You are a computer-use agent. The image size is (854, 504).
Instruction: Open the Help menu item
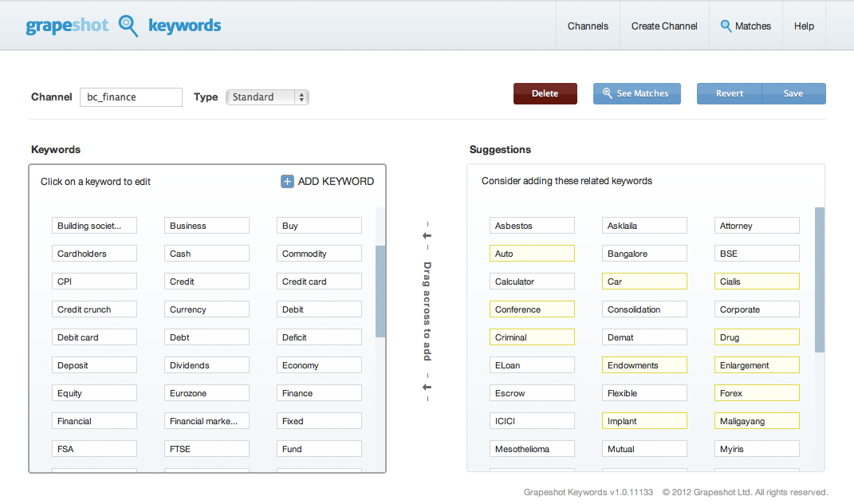804,26
